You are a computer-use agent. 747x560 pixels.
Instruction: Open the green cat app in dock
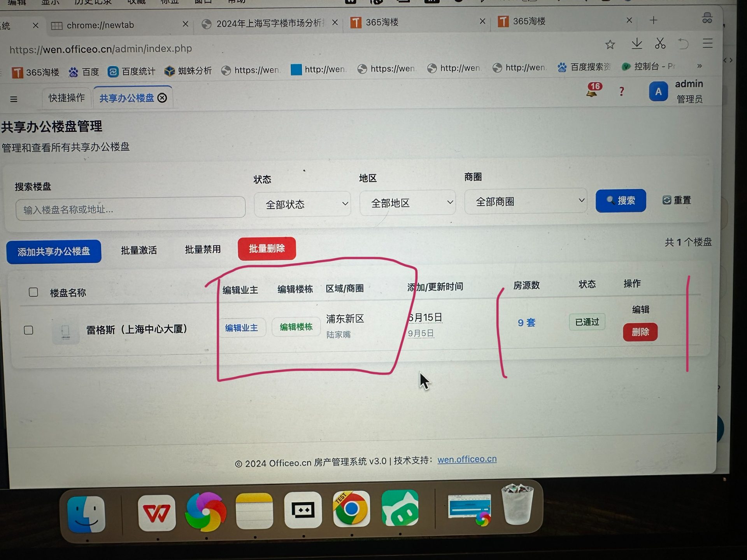tap(400, 508)
